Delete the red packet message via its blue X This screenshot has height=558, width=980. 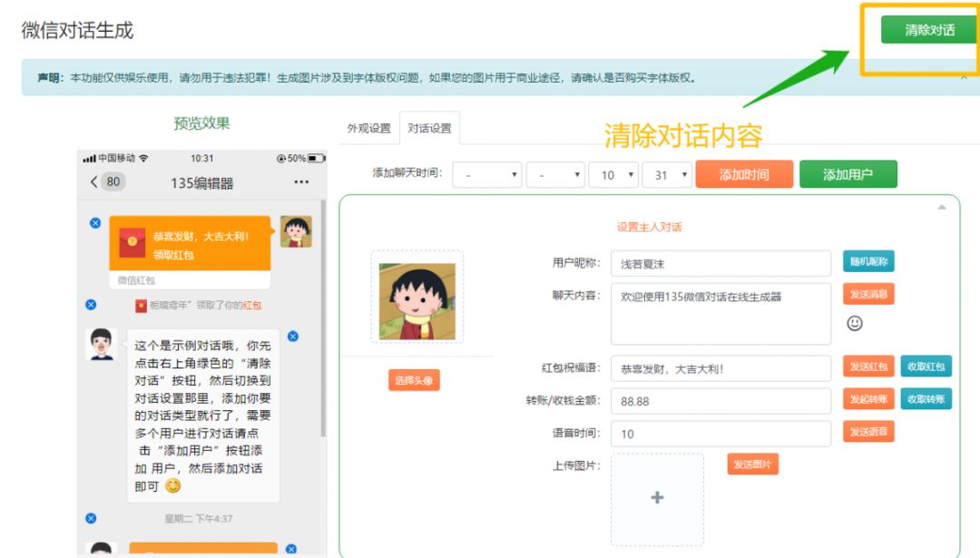(x=94, y=223)
